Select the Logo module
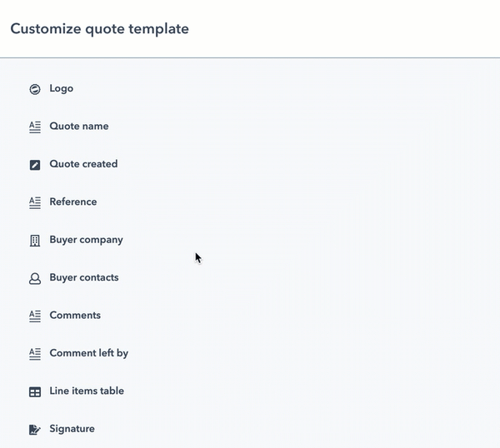Image resolution: width=500 pixels, height=448 pixels. 62,88
